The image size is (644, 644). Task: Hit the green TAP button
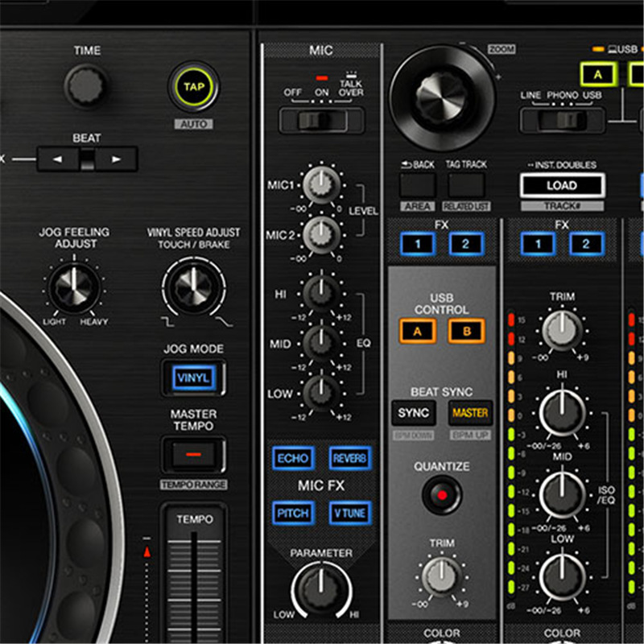pyautogui.click(x=194, y=87)
